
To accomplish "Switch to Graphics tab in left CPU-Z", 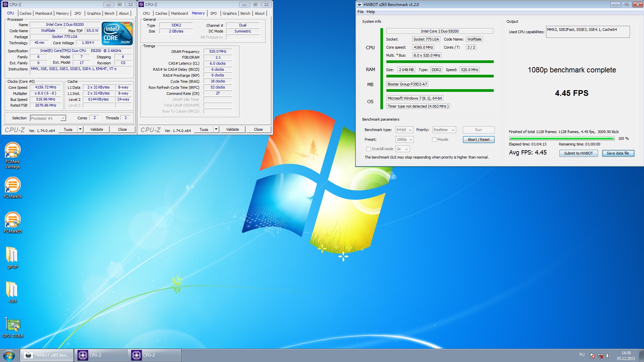I will [x=94, y=13].
